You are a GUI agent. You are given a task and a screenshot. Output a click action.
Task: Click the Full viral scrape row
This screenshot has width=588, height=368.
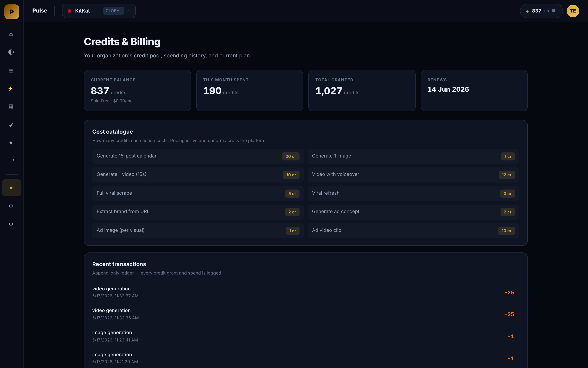tap(198, 194)
